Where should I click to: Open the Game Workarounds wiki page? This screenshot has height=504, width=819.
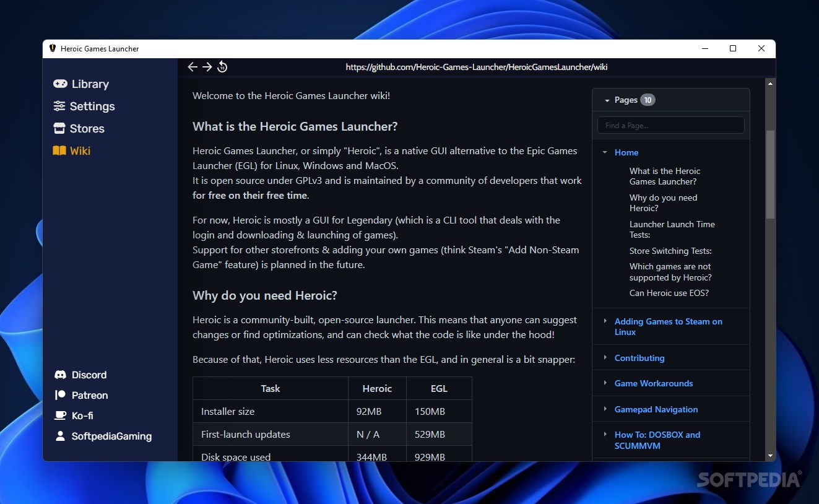point(654,383)
